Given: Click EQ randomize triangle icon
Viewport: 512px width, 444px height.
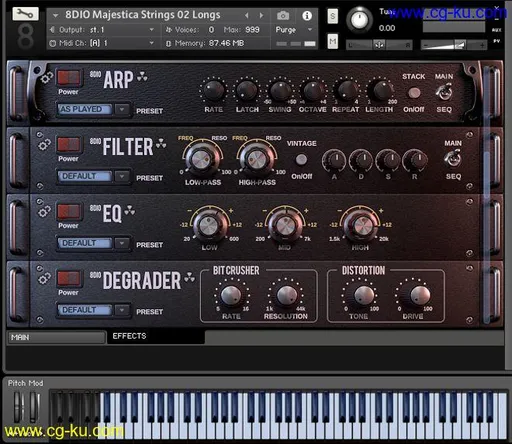Looking at the screenshot, I should pos(130,210).
